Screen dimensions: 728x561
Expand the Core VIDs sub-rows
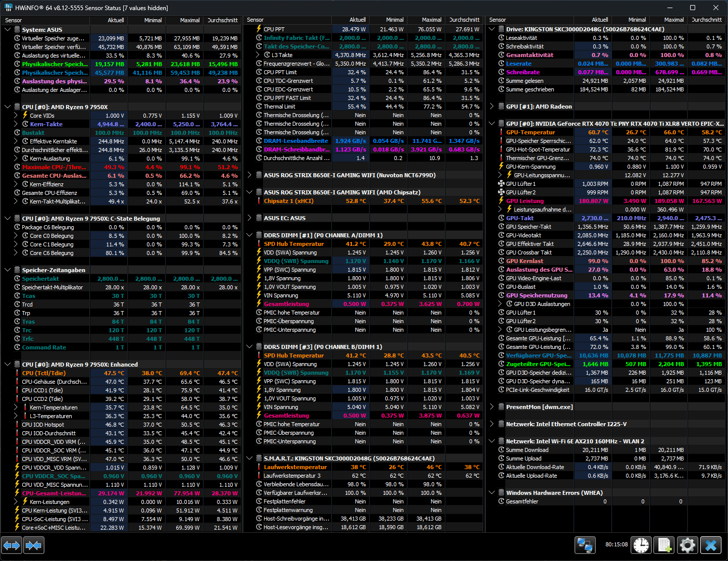click(16, 116)
